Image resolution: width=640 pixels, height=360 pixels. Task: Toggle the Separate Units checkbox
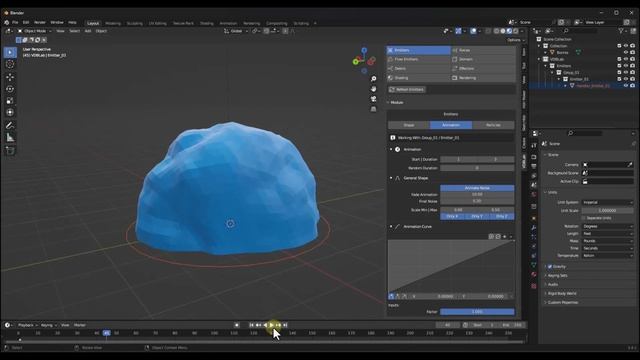coord(584,218)
